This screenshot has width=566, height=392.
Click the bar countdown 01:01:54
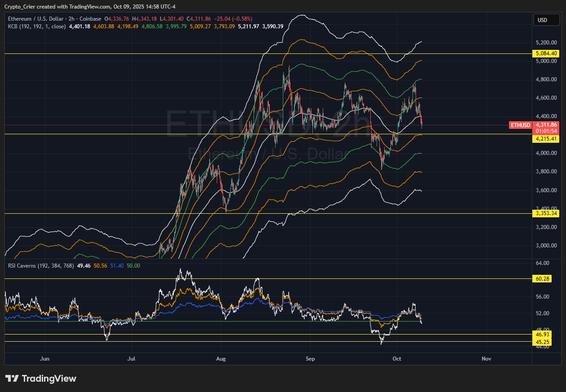coord(546,131)
